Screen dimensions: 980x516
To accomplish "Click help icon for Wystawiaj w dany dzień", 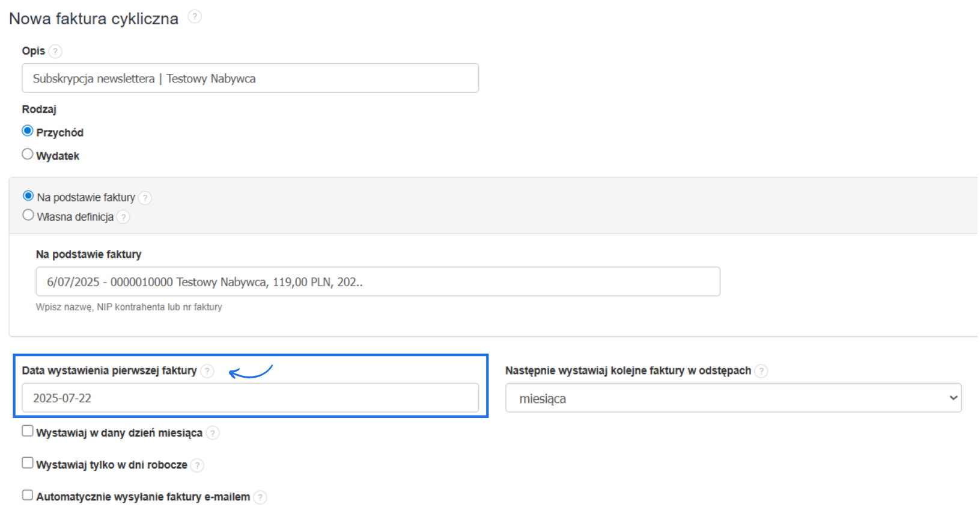I will click(x=213, y=433).
